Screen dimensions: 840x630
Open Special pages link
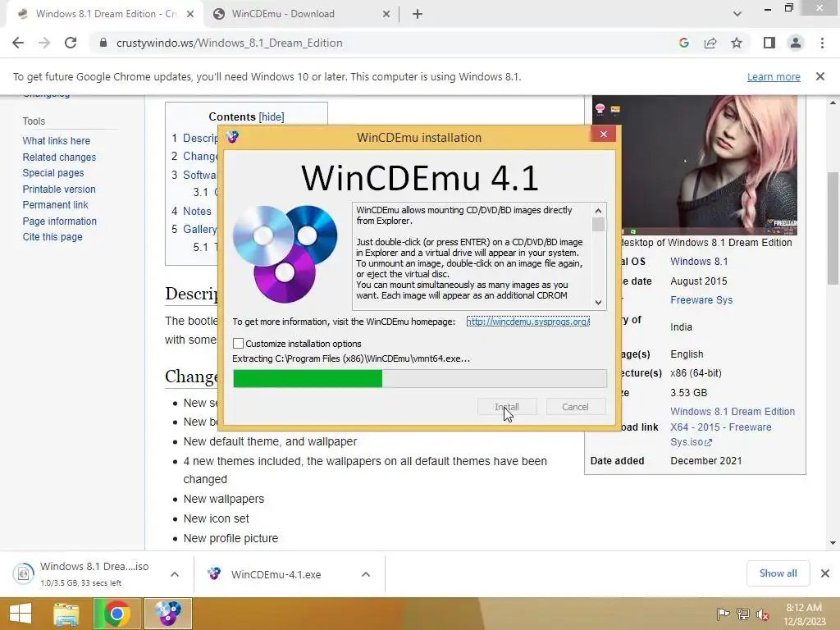pyautogui.click(x=53, y=173)
